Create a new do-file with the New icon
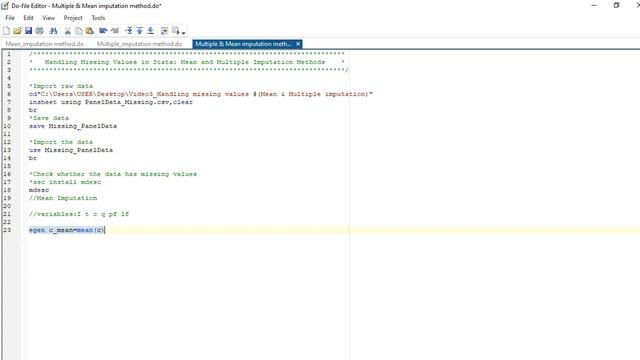Screen dimensions: 640x360 click(x=7, y=31)
